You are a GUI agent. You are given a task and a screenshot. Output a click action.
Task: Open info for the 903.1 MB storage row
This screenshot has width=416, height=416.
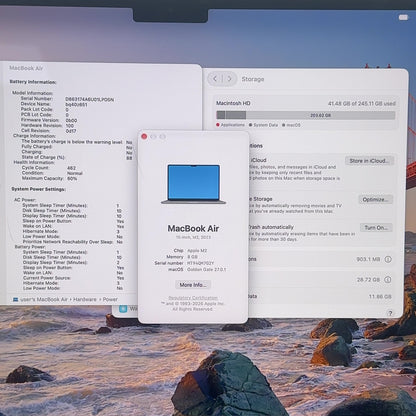pyautogui.click(x=388, y=259)
